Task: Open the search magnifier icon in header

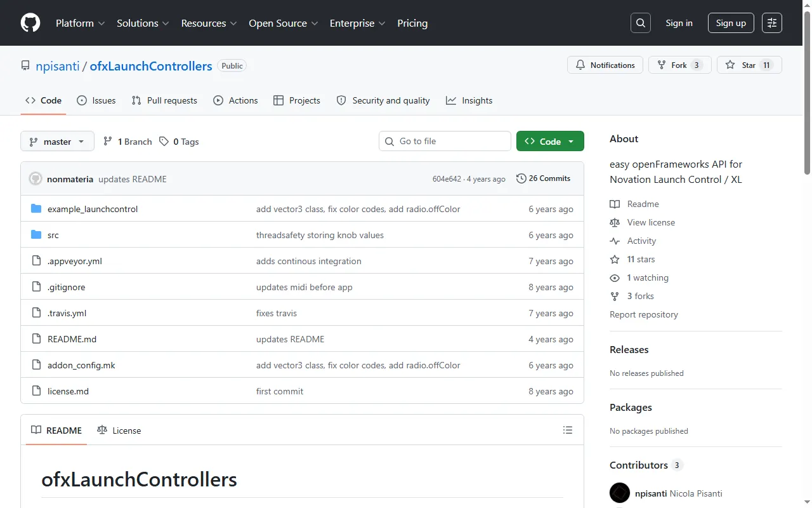Action: (x=641, y=23)
